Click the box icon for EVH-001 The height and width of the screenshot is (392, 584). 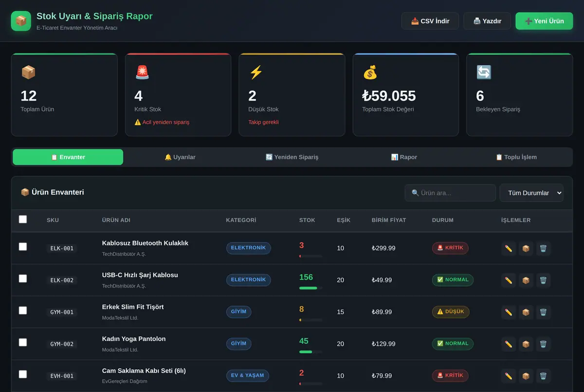coord(526,376)
